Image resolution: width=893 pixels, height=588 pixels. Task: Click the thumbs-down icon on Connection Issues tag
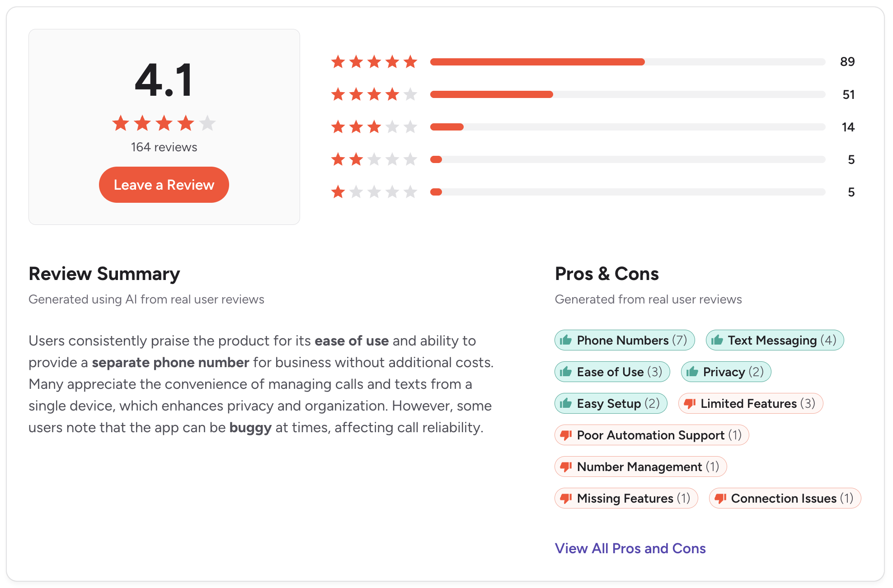[720, 498]
